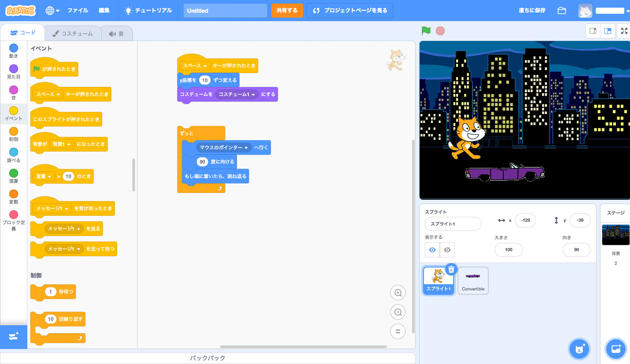This screenshot has height=364, width=630.
Task: Click value 10 in y座標 block
Action: pos(205,80)
